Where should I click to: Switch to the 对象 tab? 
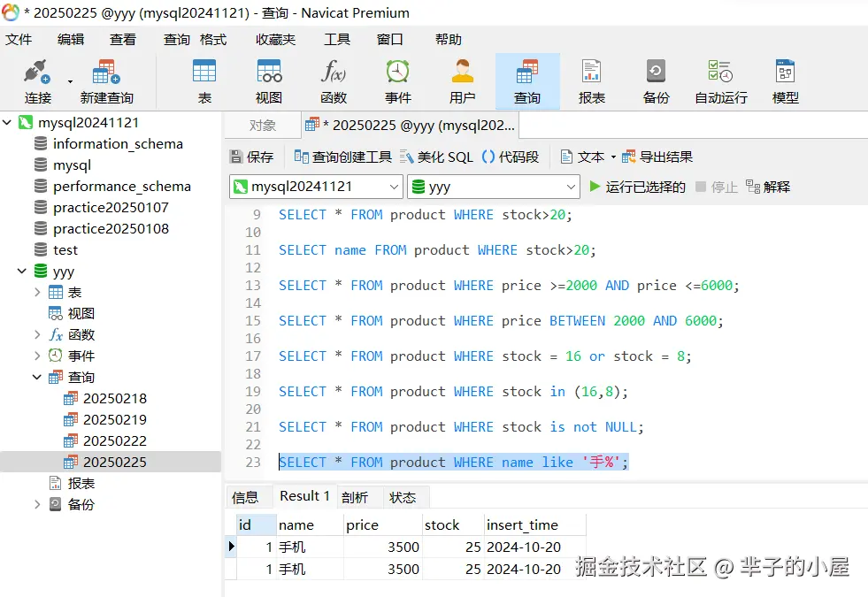coord(263,125)
